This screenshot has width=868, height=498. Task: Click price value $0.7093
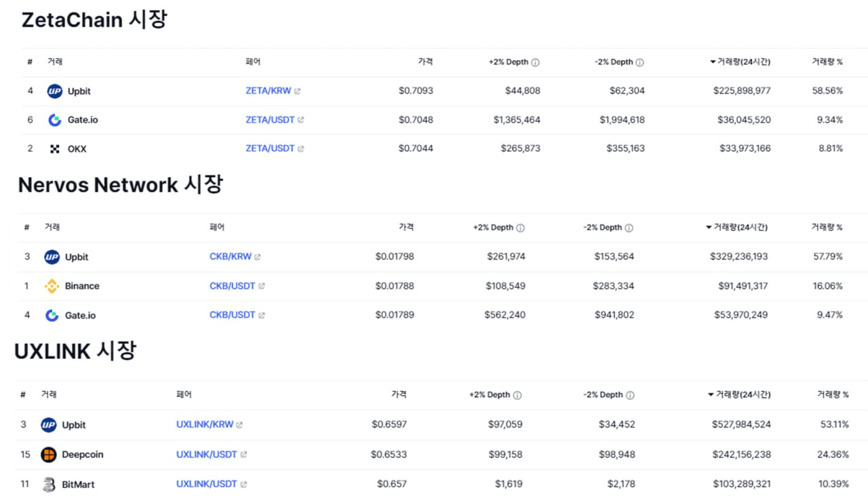click(416, 91)
